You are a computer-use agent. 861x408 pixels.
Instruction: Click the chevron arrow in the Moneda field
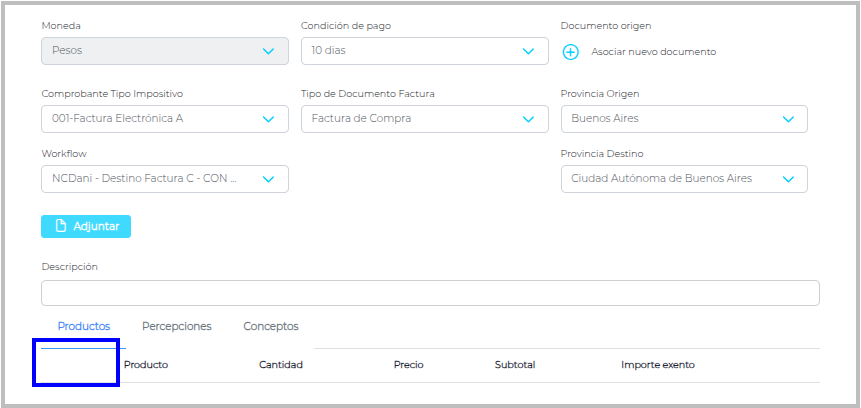point(268,51)
